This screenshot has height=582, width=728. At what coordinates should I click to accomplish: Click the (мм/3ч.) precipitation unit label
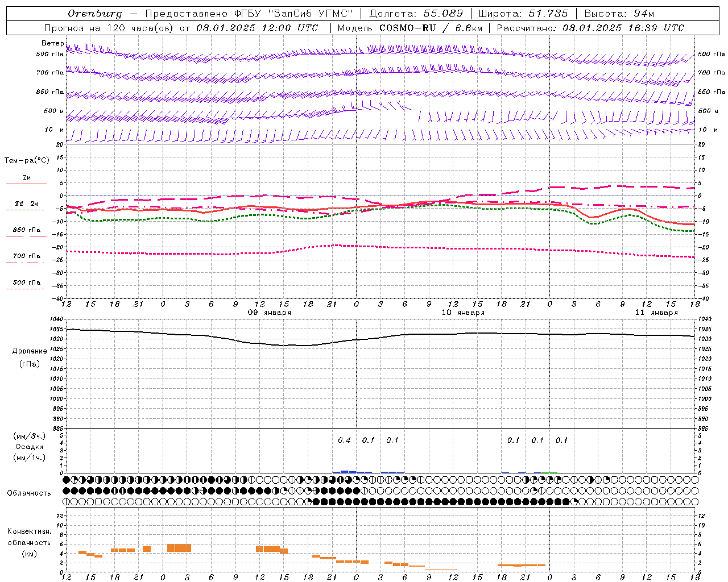click(30, 436)
